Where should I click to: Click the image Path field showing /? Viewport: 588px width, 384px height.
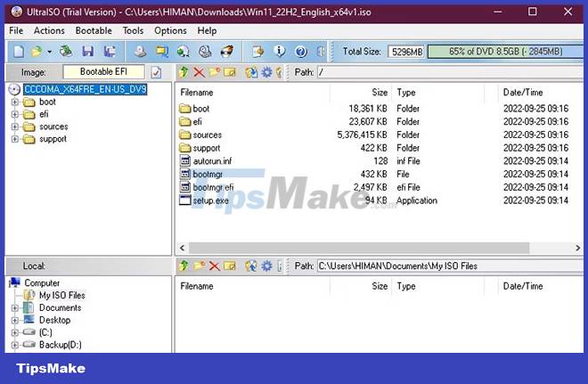[x=450, y=72]
